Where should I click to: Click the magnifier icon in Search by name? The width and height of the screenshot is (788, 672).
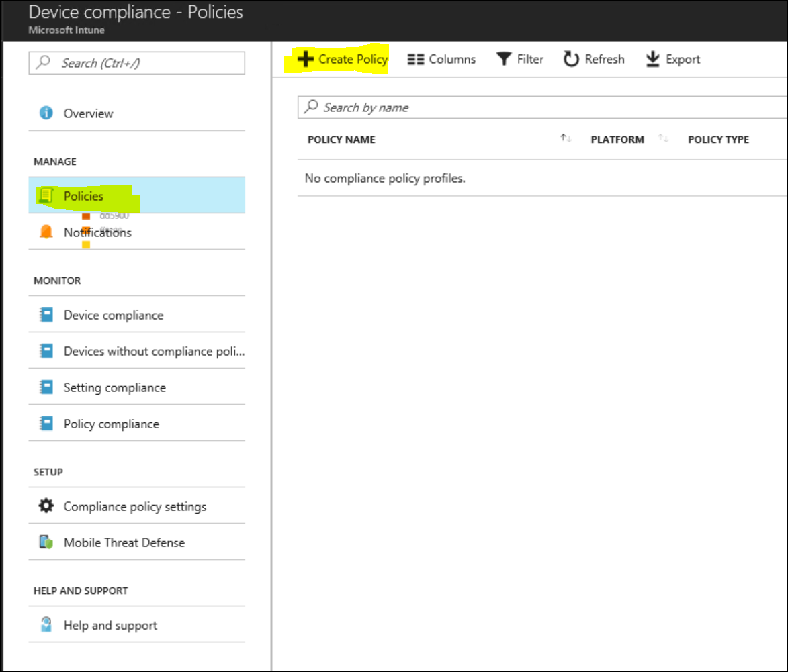(311, 107)
